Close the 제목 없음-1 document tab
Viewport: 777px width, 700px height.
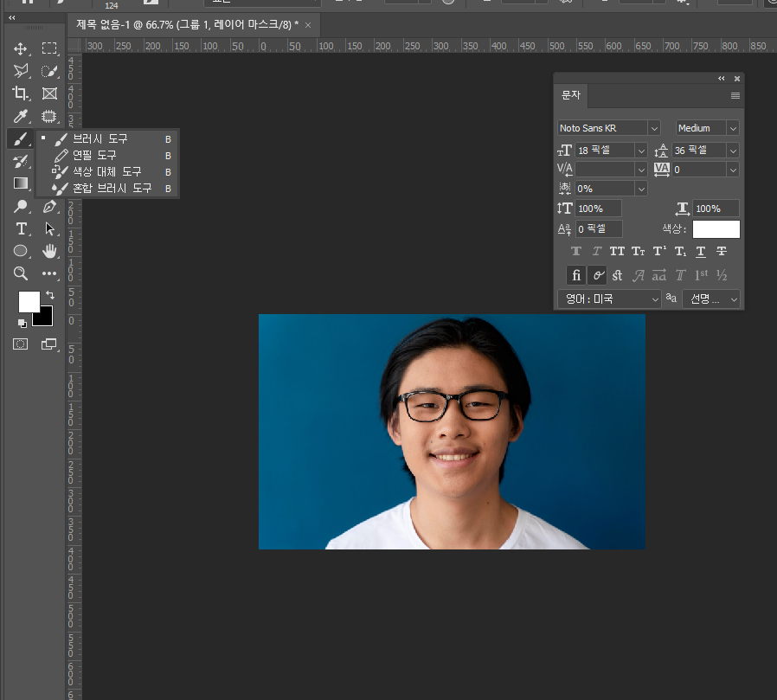tap(308, 25)
